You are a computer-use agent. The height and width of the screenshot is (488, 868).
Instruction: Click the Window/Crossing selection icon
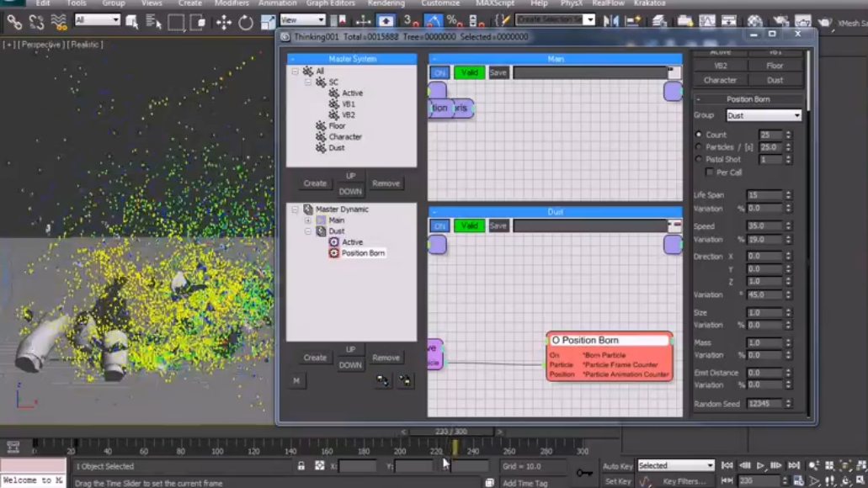click(198, 22)
